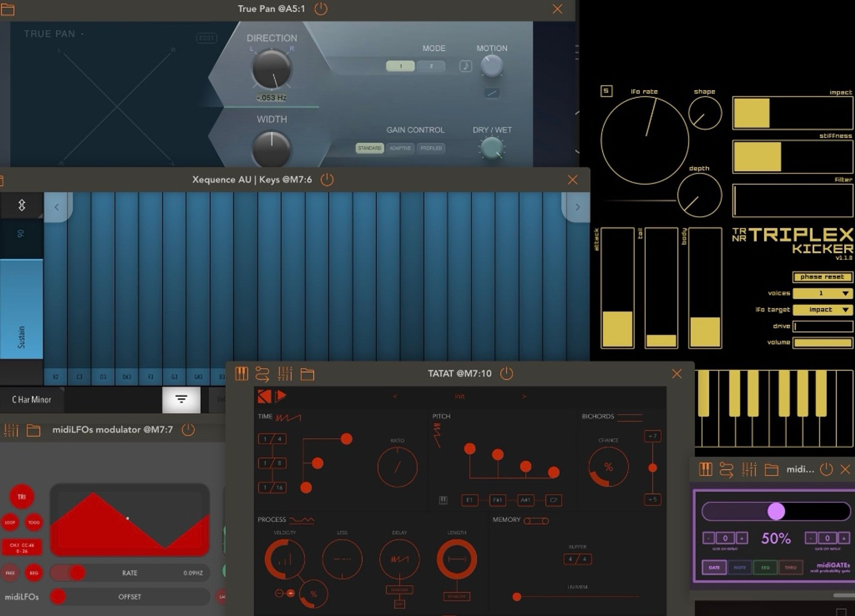The height and width of the screenshot is (616, 855).
Task: Select the GATE mode tab in midiGATEs
Action: pos(714,567)
